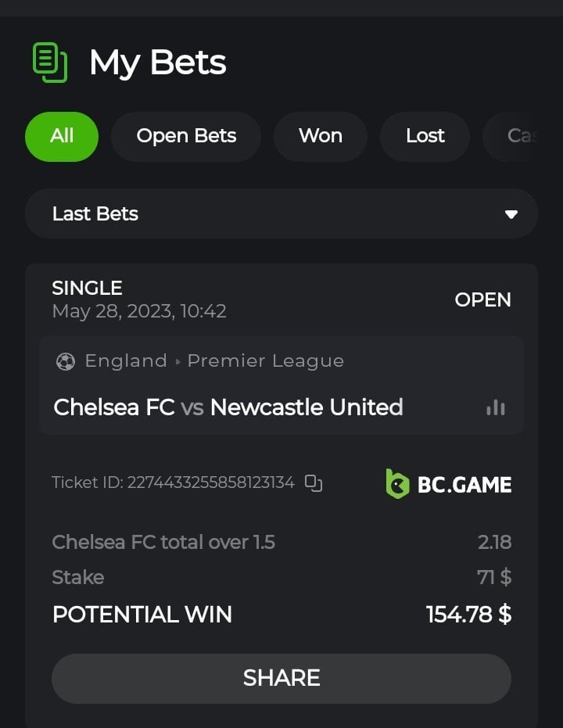Click the Last Bets dropdown arrow
563x728 pixels.
point(511,214)
